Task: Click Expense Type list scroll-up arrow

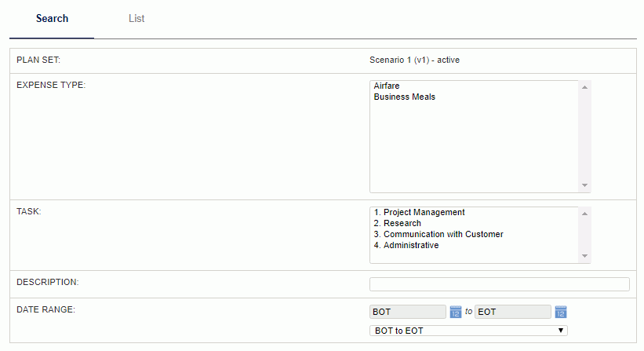Action: [x=585, y=87]
